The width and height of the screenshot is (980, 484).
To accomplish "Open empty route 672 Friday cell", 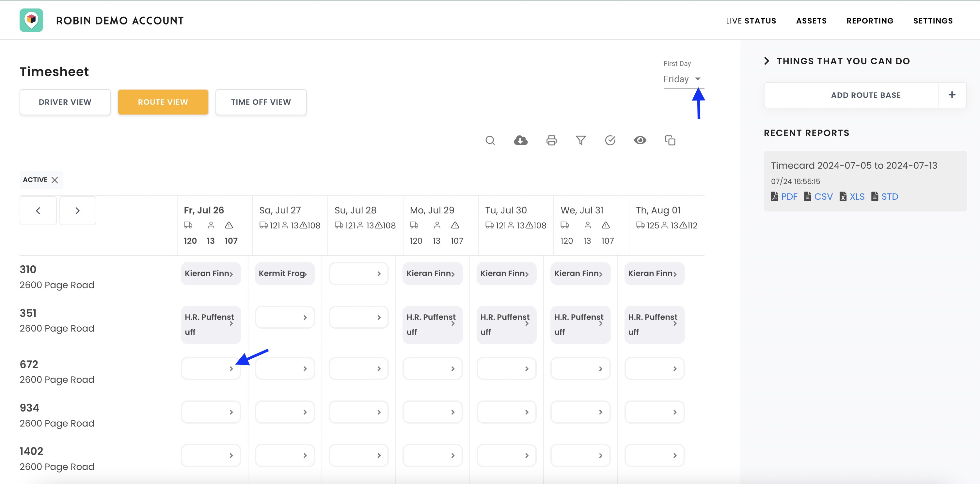I will [211, 368].
